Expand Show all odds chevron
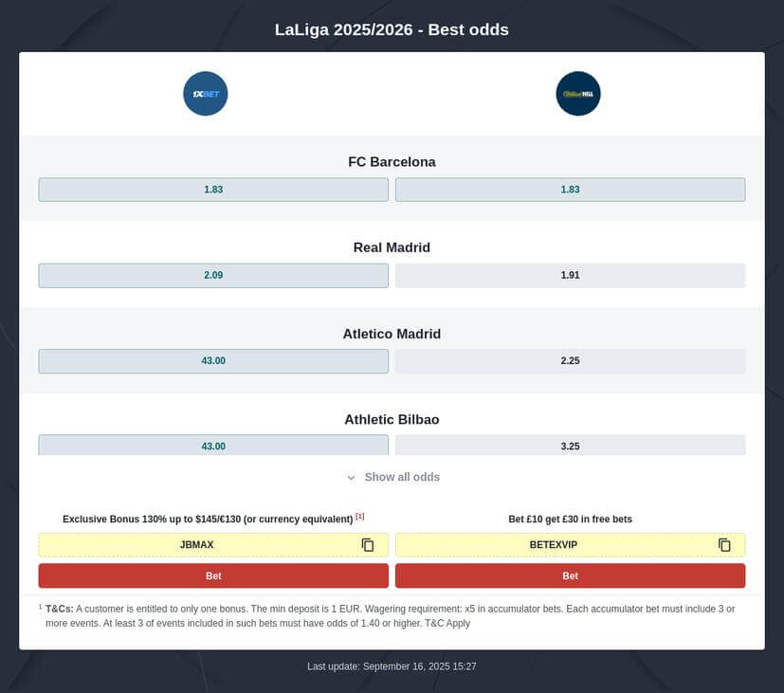The height and width of the screenshot is (693, 784). (x=351, y=478)
